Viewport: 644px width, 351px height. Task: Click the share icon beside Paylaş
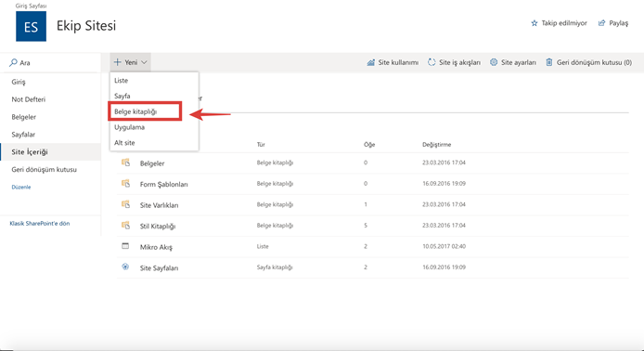(x=601, y=23)
